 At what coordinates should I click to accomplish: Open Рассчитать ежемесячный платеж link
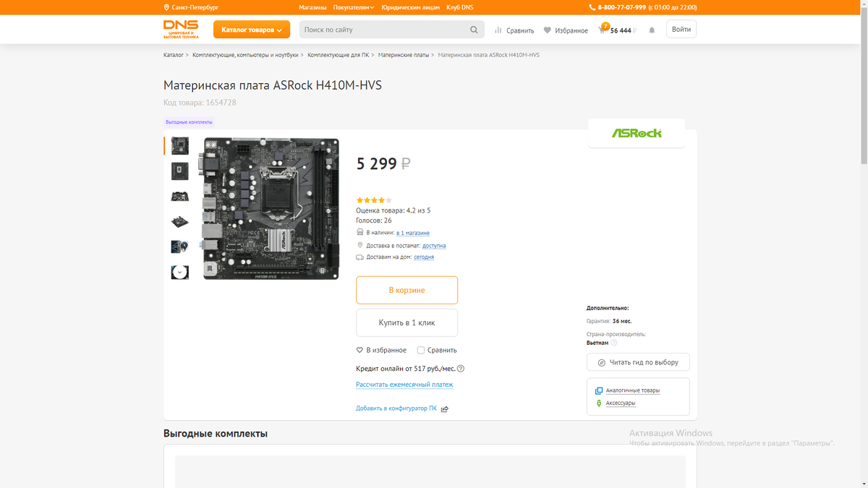coord(404,385)
